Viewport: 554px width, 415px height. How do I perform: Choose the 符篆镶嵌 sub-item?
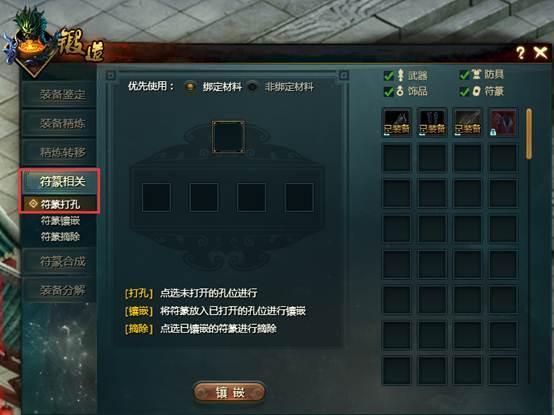[x=60, y=221]
